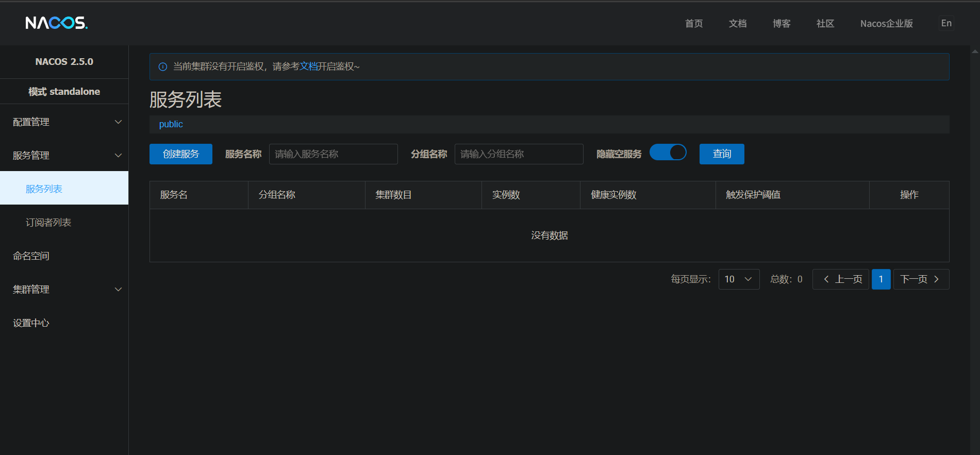Go to the next page with 下一页
This screenshot has height=455, width=980.
click(921, 279)
